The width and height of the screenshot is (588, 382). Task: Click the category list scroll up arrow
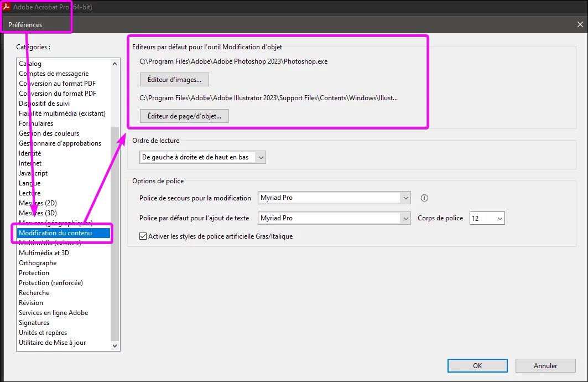(x=115, y=64)
